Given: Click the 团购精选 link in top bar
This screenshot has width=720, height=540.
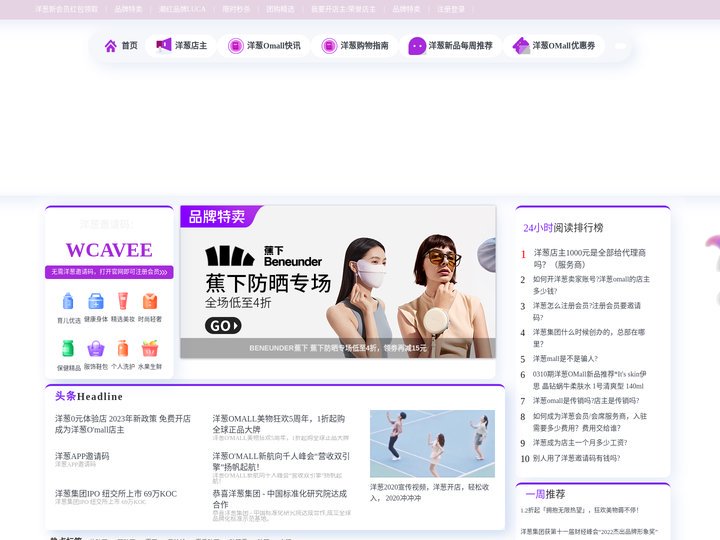Looking at the screenshot, I should pos(280,9).
